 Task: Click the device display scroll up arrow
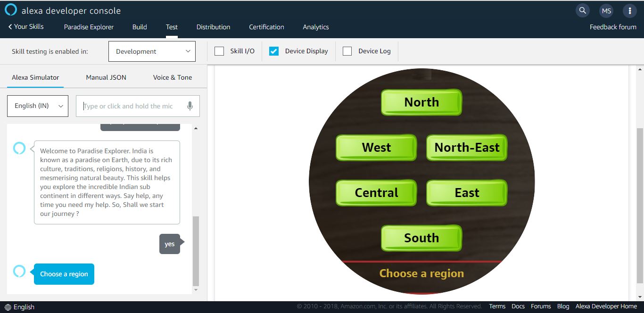point(640,70)
